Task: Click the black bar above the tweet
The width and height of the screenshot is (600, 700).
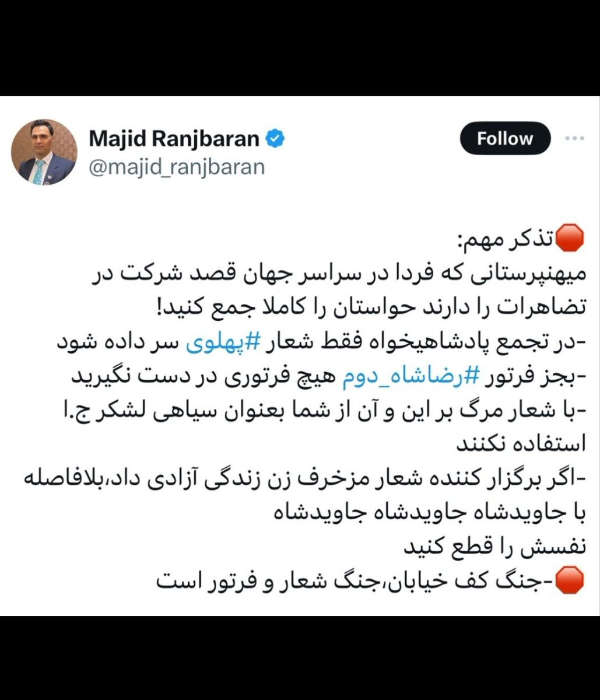Action: click(300, 48)
